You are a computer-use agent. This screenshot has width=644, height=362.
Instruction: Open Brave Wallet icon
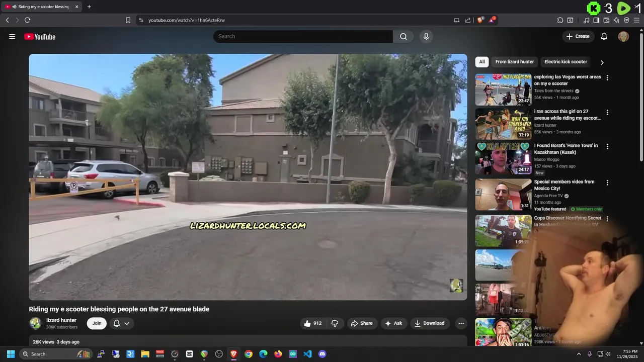coord(606,20)
